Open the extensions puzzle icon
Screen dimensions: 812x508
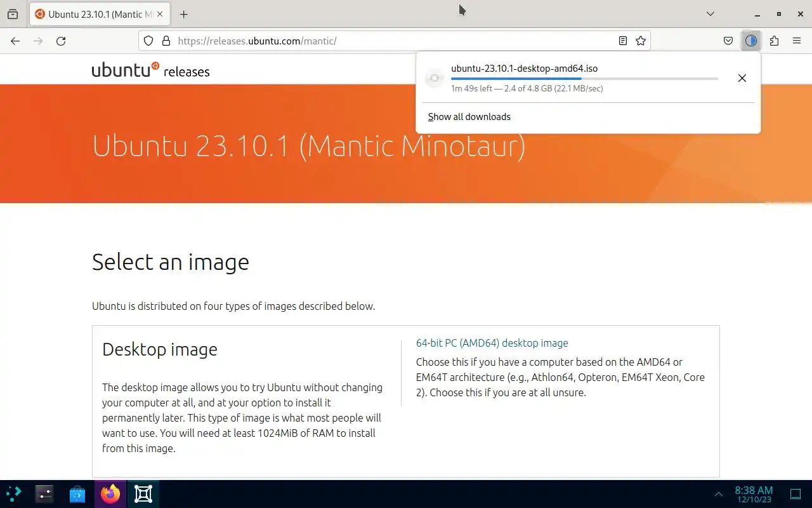coord(774,41)
